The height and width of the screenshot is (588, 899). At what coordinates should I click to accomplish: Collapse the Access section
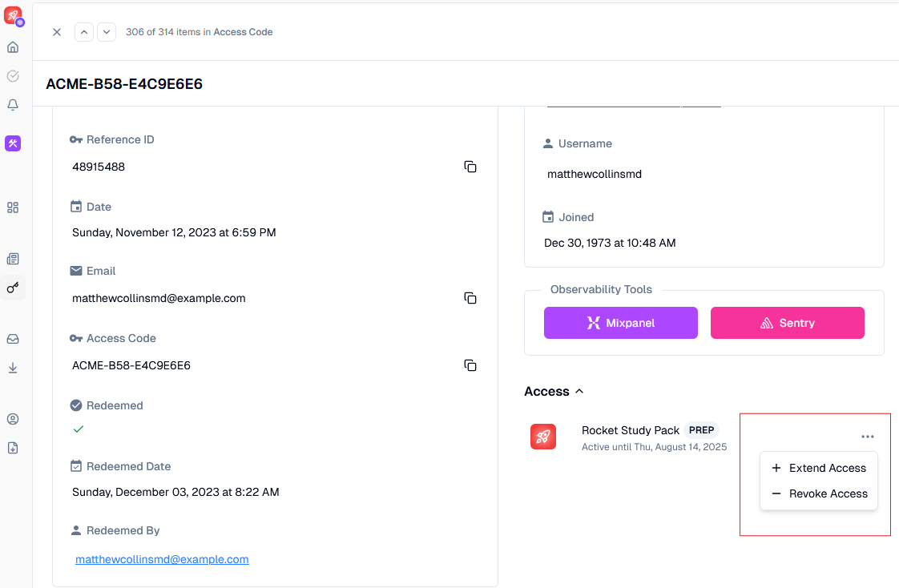579,392
